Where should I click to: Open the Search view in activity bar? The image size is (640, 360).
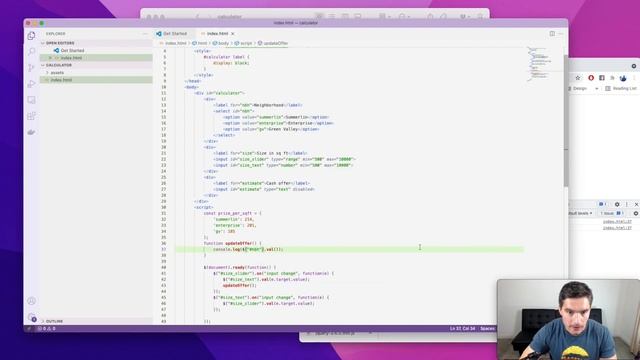(x=31, y=51)
